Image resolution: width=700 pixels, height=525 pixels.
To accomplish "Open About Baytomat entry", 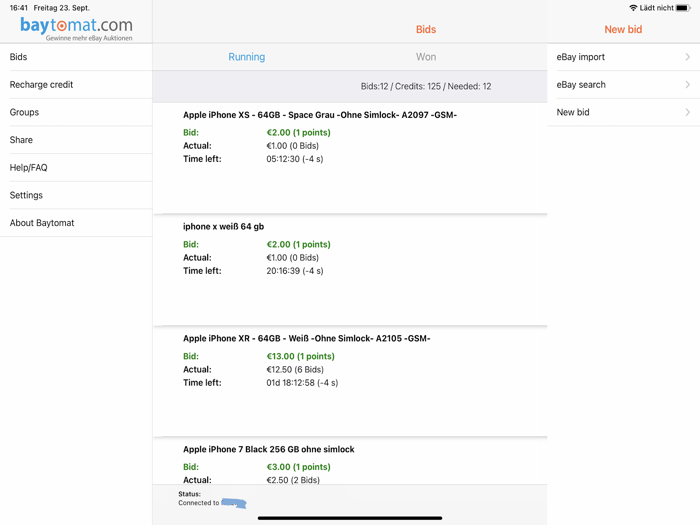I will (x=76, y=223).
